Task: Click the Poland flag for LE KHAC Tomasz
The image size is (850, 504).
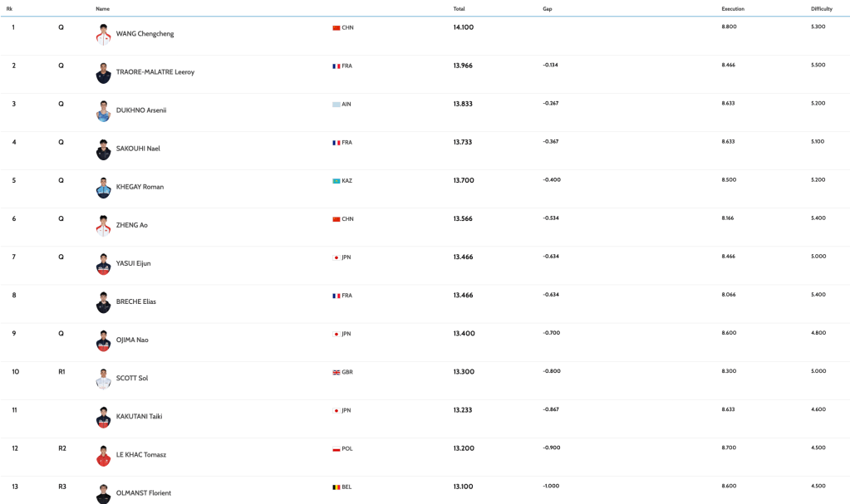Action: tap(337, 448)
